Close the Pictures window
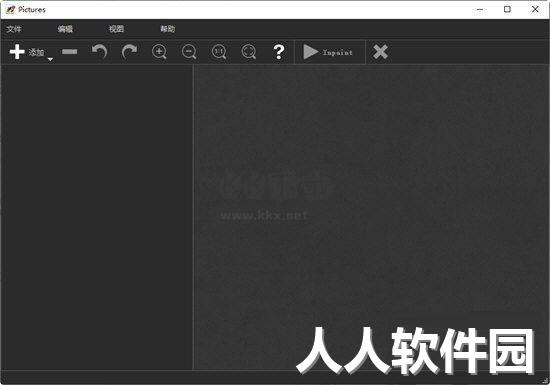Screen dimensions: 550x385 pos(535,9)
